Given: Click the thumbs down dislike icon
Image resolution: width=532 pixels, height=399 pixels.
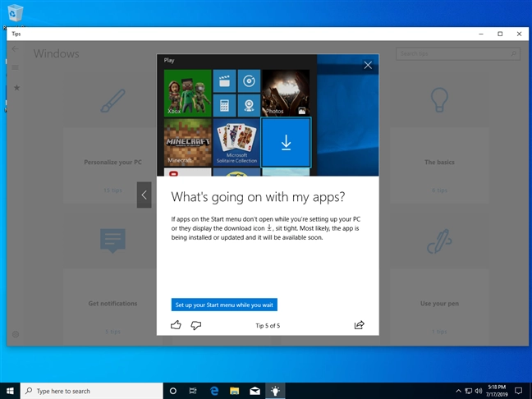Looking at the screenshot, I should tap(195, 325).
